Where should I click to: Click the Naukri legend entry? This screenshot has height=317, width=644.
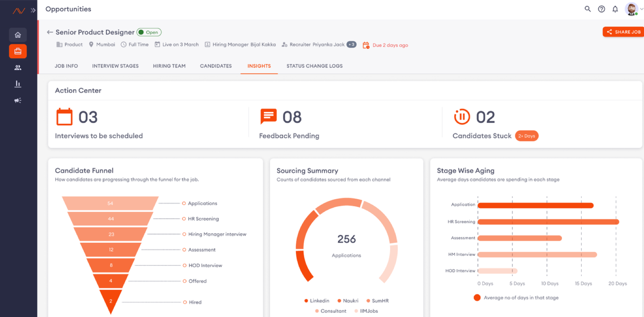tap(348, 301)
